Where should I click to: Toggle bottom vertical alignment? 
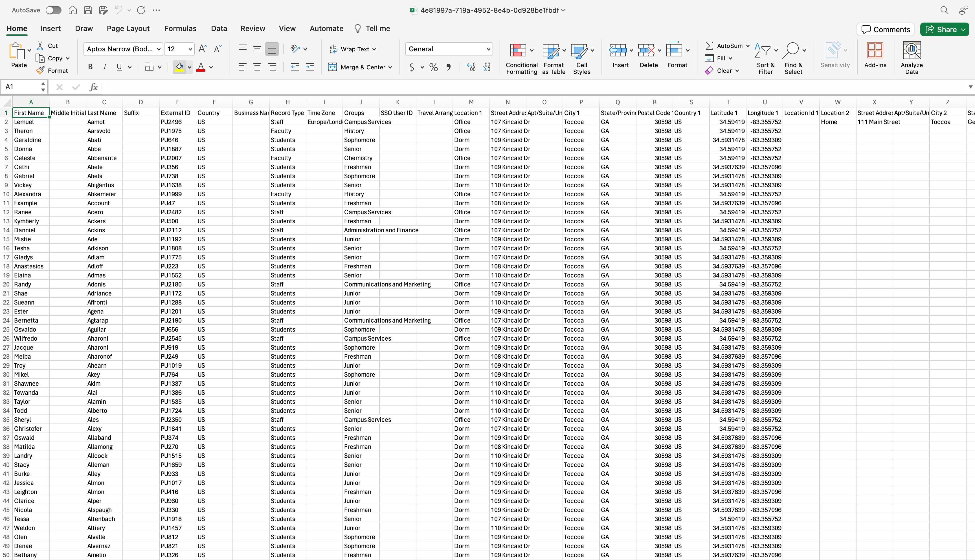click(x=272, y=49)
